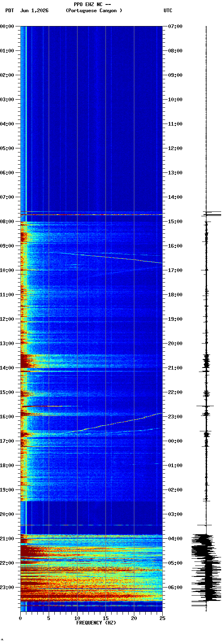Click the frequency axis tick label '20'
224x644 pixels.
(x=134, y=618)
